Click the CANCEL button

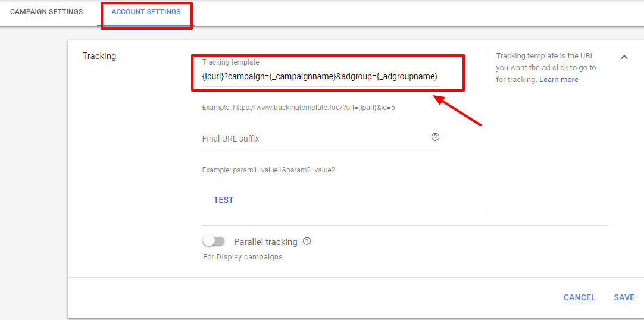pyautogui.click(x=580, y=298)
